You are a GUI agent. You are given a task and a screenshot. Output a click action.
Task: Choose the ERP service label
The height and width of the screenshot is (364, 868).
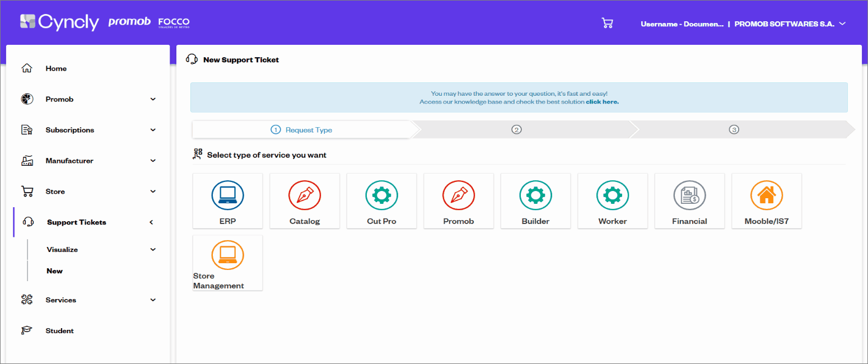pos(228,221)
